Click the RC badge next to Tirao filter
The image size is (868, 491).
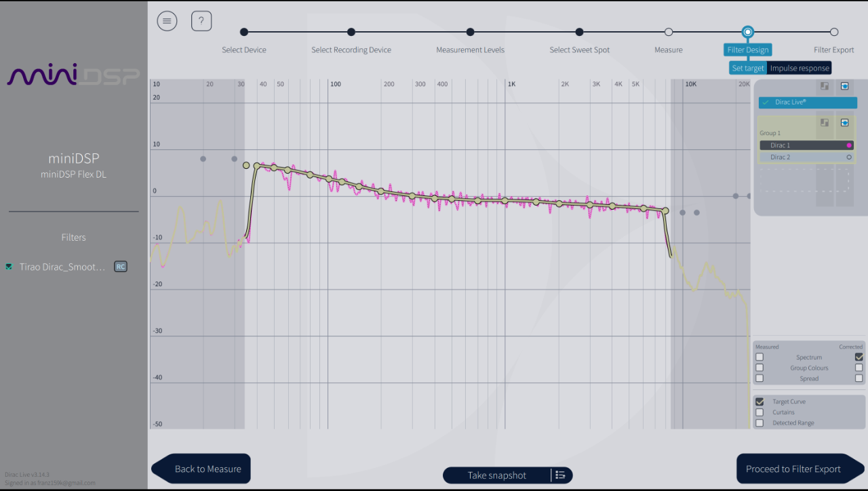tap(120, 267)
